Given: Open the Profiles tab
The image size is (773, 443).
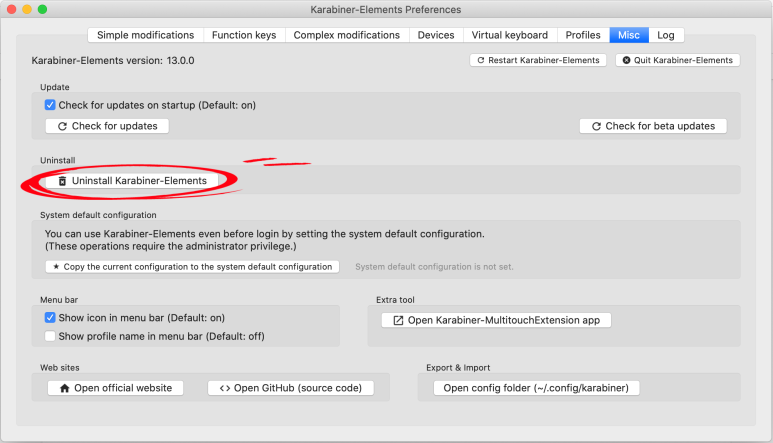Looking at the screenshot, I should tap(583, 35).
